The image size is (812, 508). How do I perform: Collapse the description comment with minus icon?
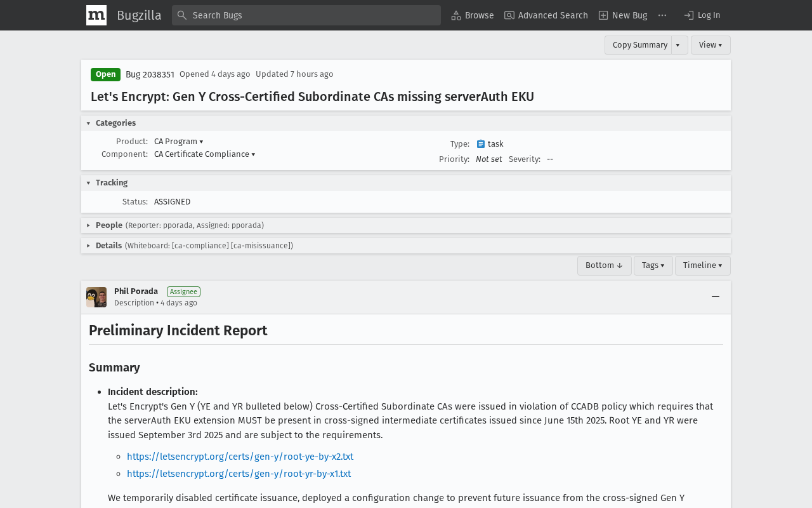click(x=716, y=297)
